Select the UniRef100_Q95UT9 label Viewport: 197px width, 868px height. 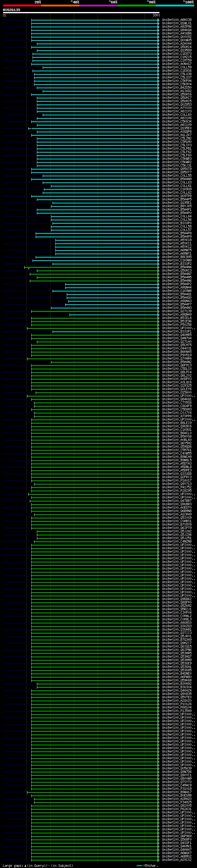177,169
